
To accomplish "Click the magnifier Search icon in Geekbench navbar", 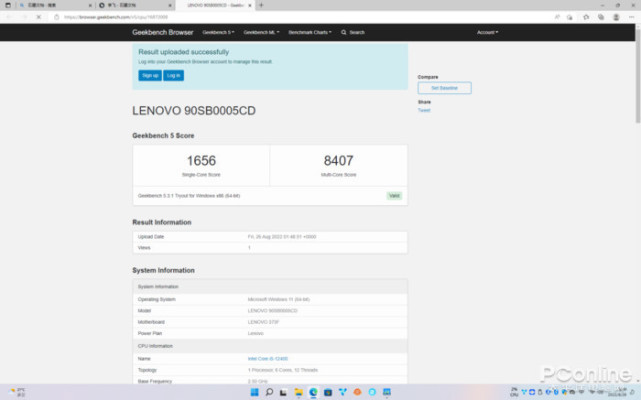I will pyautogui.click(x=343, y=32).
